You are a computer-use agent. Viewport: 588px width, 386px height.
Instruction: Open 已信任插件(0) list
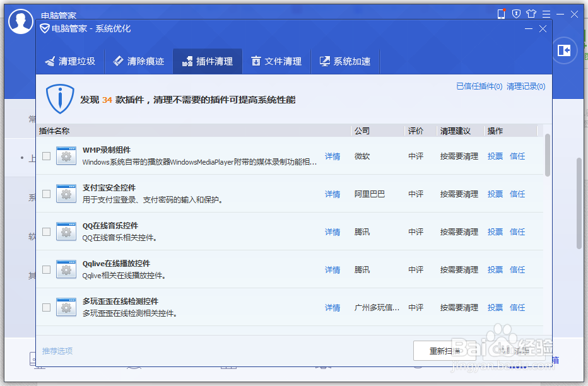(479, 86)
